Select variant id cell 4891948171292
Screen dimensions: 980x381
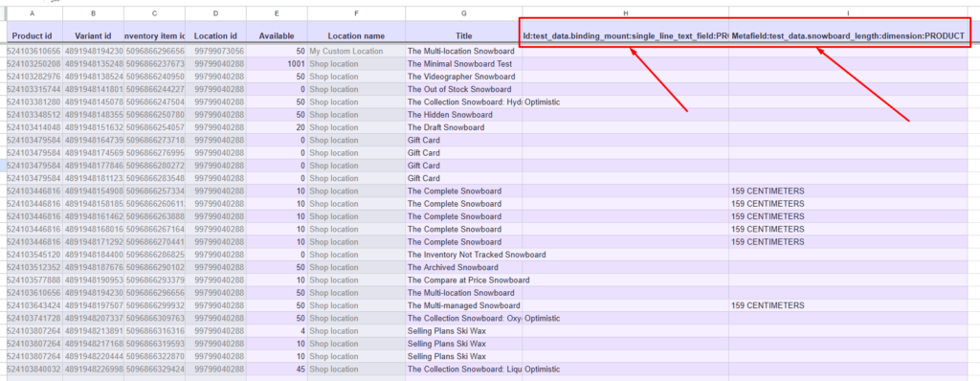tap(93, 241)
